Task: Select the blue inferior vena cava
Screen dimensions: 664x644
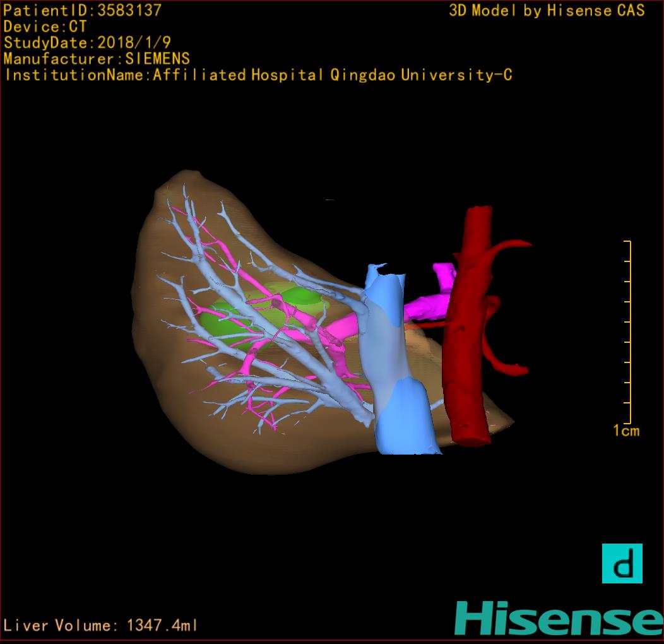Action: tap(403, 417)
